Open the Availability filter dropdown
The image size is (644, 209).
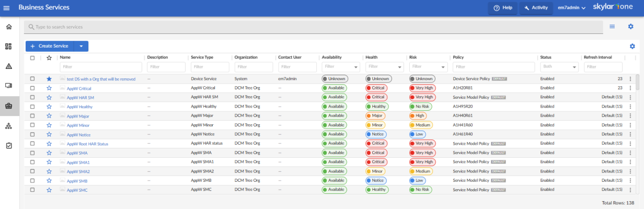pos(340,67)
